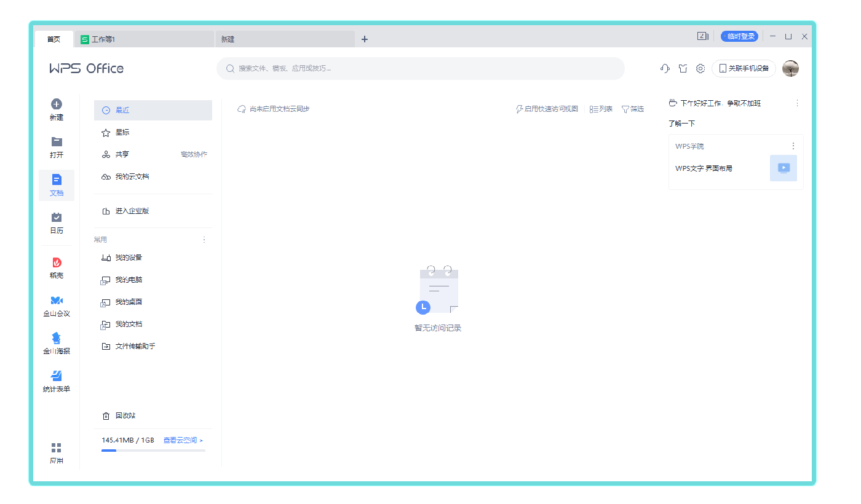
Task: Open 我的桌面 location
Action: pyautogui.click(x=153, y=302)
